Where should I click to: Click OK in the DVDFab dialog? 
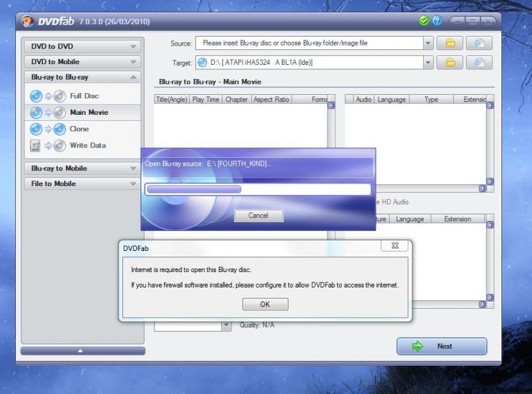coord(265,304)
